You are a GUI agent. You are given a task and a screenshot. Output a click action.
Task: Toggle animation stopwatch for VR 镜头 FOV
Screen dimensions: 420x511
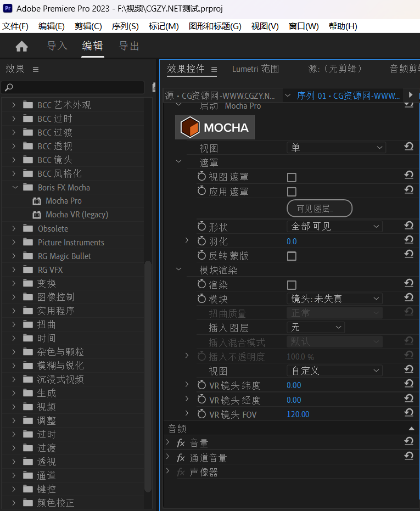pyautogui.click(x=202, y=413)
